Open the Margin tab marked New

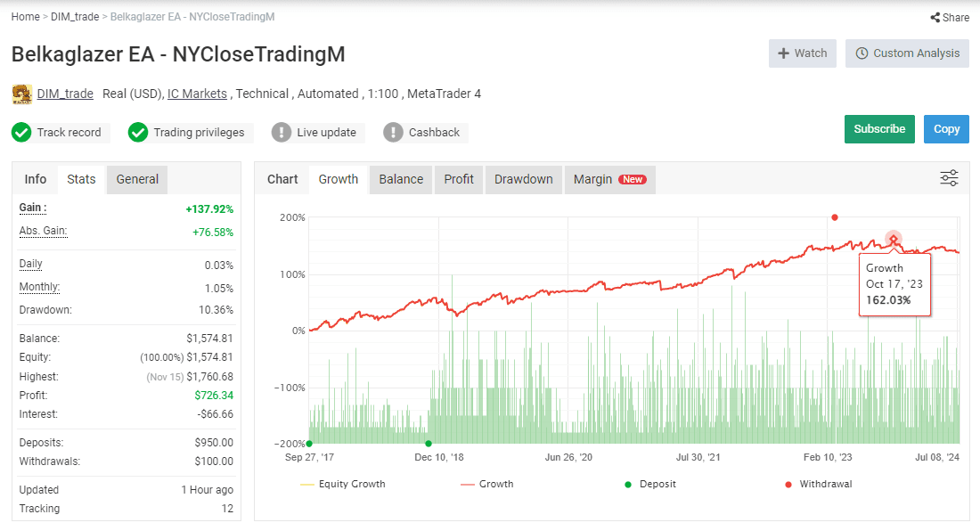(610, 179)
